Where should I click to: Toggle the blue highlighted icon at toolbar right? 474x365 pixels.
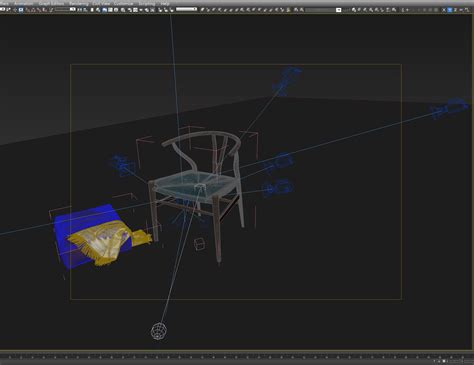450,10
